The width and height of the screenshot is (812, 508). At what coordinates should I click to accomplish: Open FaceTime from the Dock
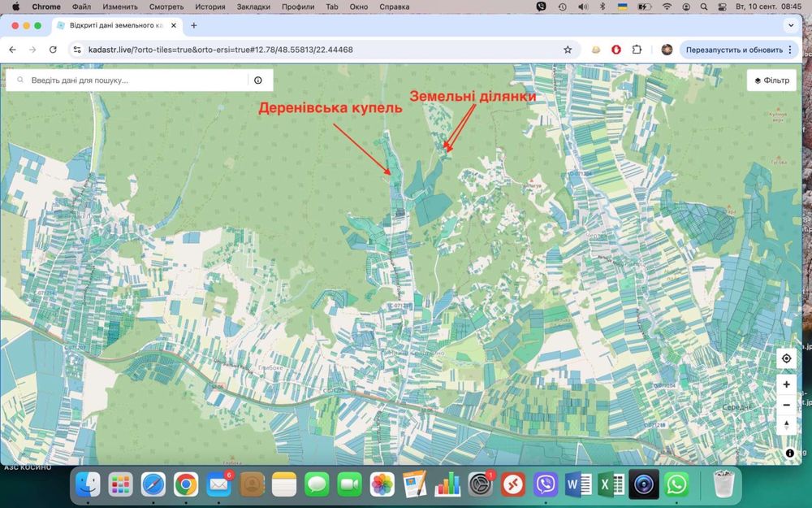(349, 485)
